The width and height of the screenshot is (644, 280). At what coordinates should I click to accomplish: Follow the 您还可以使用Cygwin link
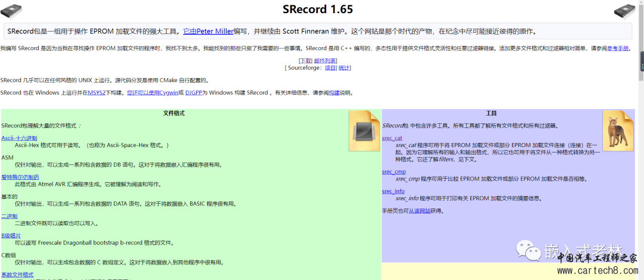tap(153, 93)
